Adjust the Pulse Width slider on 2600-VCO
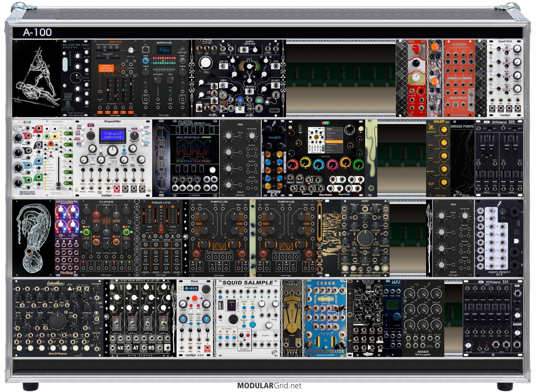The width and height of the screenshot is (539, 392). click(108, 57)
